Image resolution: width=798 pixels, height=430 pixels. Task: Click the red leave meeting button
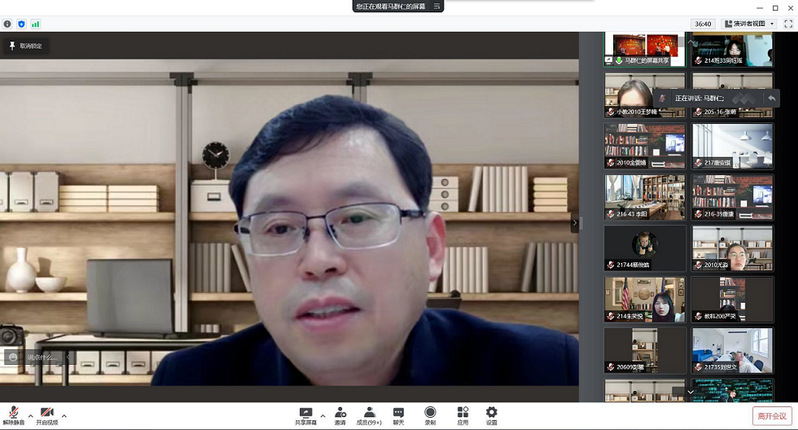click(x=772, y=415)
